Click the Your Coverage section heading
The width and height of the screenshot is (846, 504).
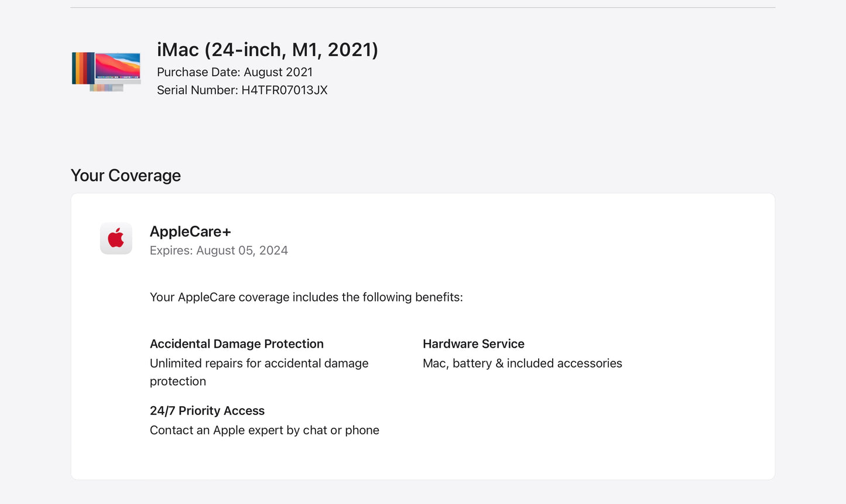(125, 176)
